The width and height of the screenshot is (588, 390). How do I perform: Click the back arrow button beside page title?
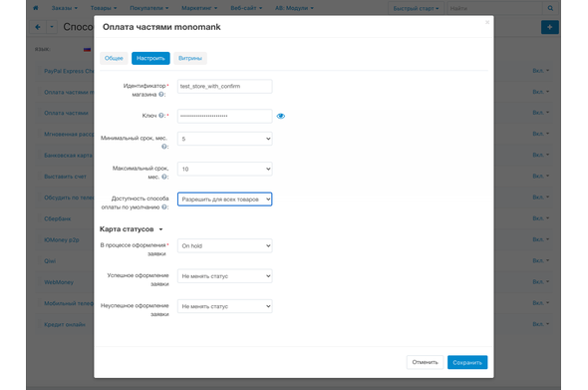pyautogui.click(x=38, y=27)
